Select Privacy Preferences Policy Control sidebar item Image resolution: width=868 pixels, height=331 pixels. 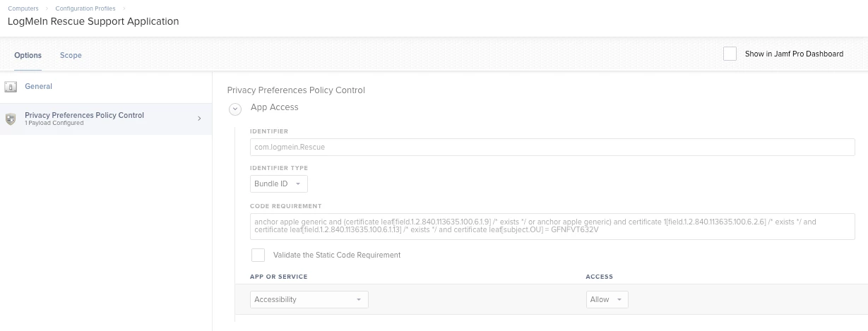pos(106,119)
